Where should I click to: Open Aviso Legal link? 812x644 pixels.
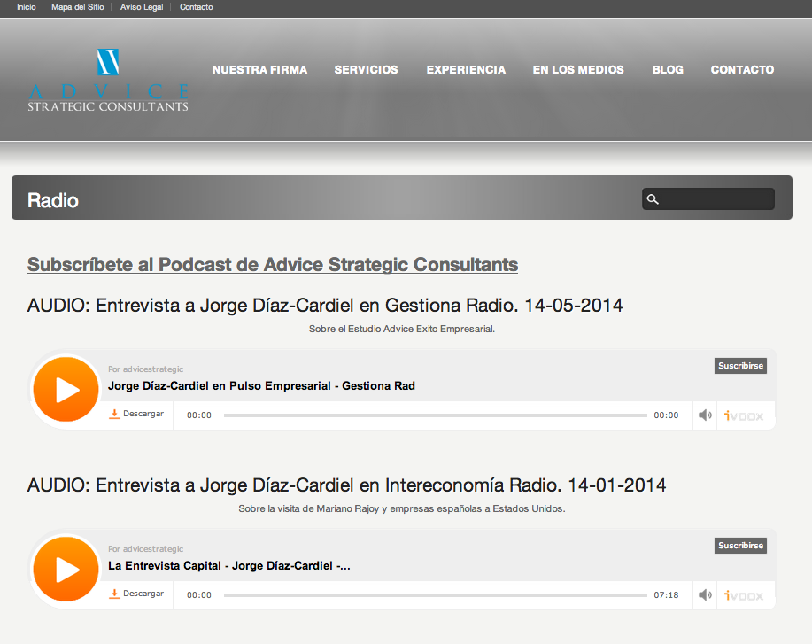tap(142, 7)
